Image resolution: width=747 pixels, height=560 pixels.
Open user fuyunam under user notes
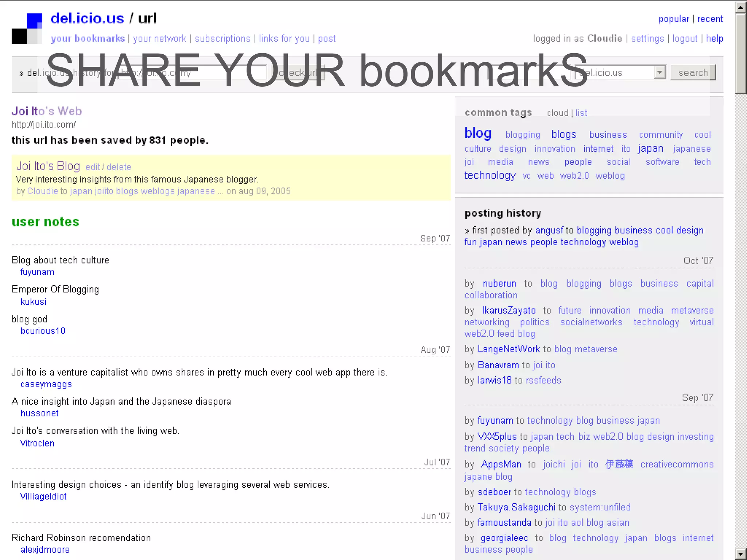tap(37, 272)
